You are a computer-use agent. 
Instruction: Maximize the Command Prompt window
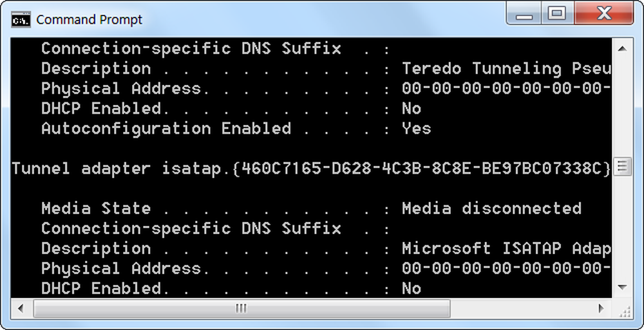coord(557,14)
